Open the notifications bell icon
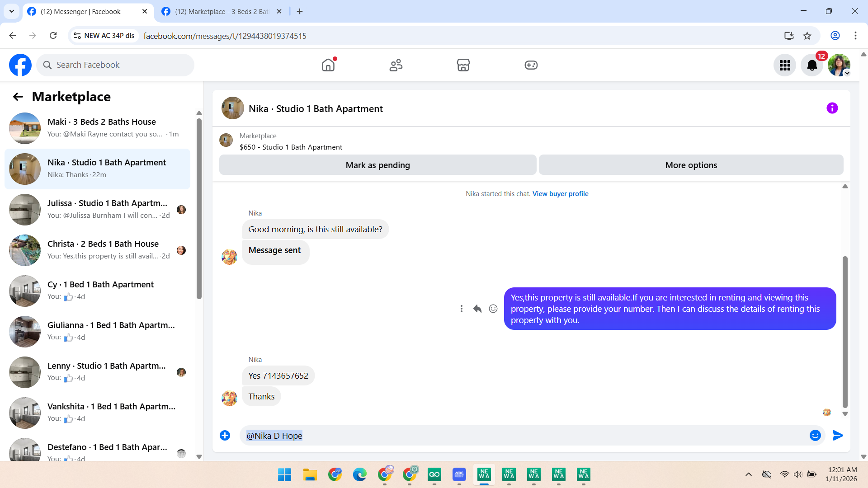The width and height of the screenshot is (868, 488). [811, 66]
